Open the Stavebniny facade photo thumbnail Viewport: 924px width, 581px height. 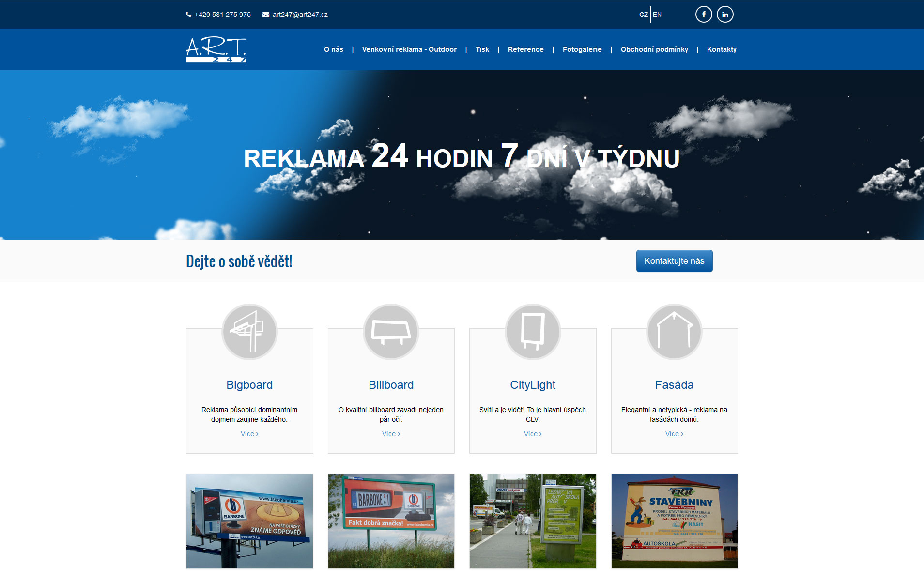tap(674, 521)
